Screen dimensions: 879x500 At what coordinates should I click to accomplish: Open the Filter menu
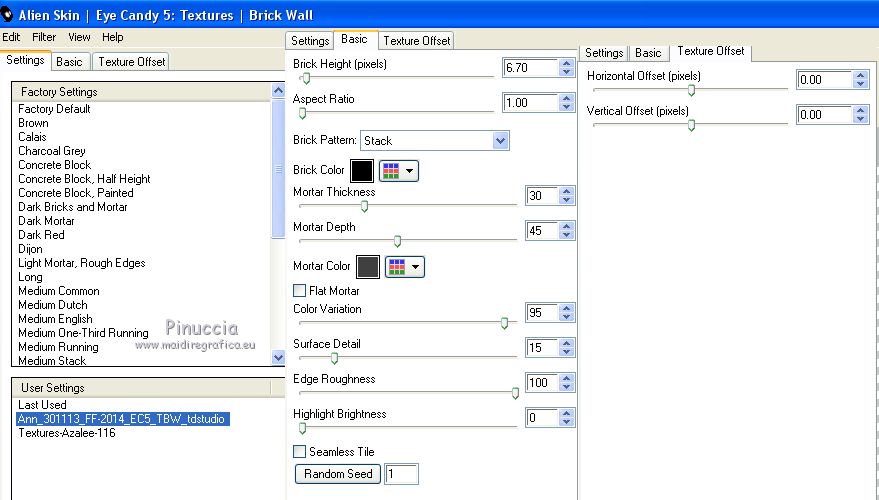(x=44, y=37)
